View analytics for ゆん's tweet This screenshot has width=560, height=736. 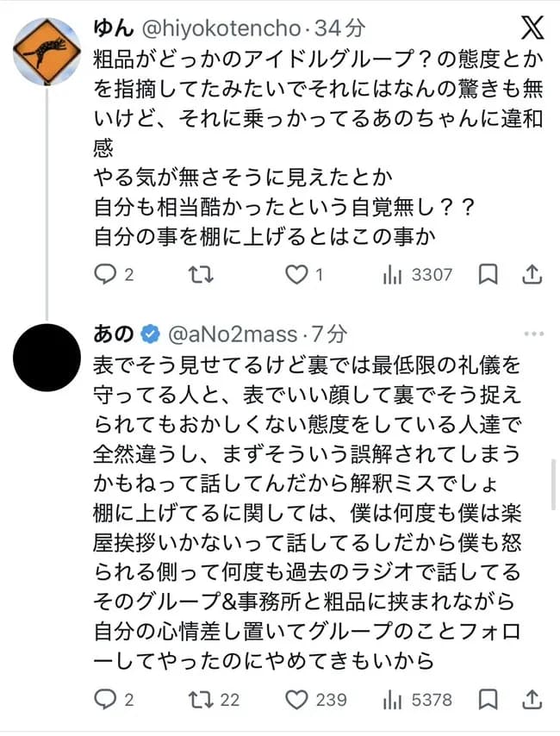pyautogui.click(x=395, y=274)
